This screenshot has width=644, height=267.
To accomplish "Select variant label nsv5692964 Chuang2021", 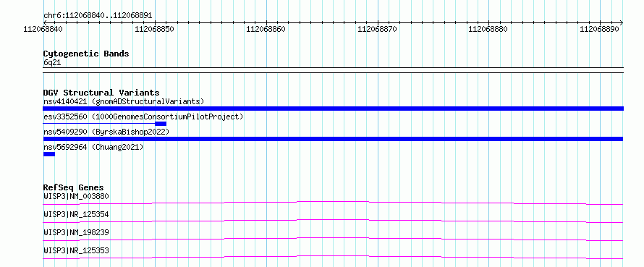I will (x=93, y=147).
